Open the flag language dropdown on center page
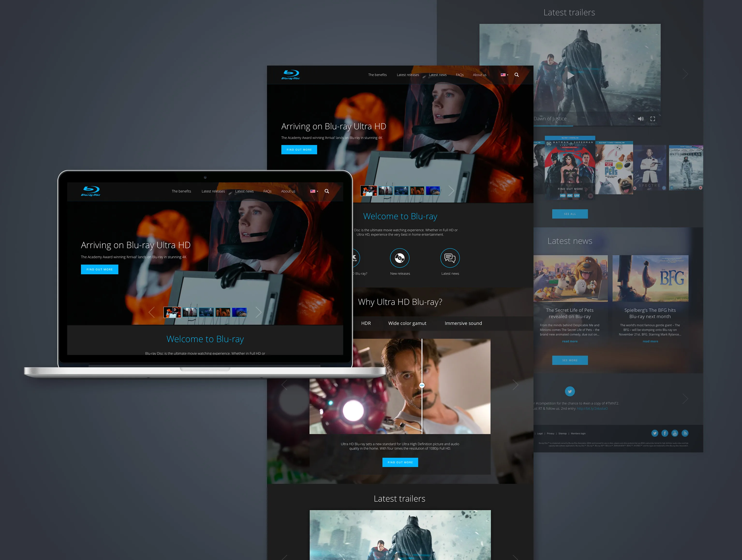The image size is (742, 560). coord(505,75)
